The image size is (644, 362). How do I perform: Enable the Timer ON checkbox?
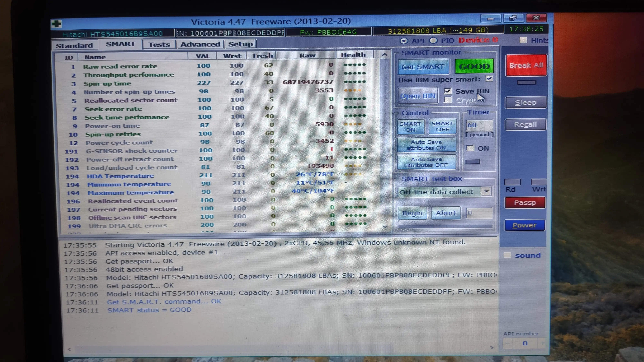(x=470, y=148)
